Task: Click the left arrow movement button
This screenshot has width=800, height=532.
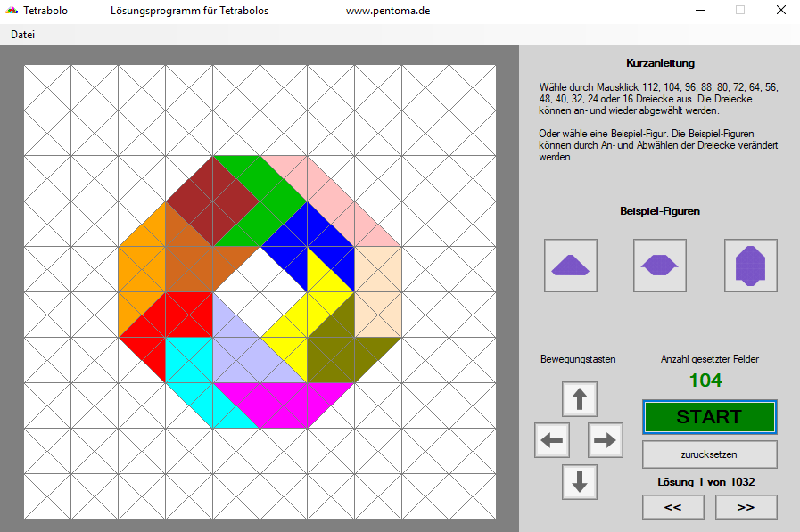Action: [x=552, y=440]
